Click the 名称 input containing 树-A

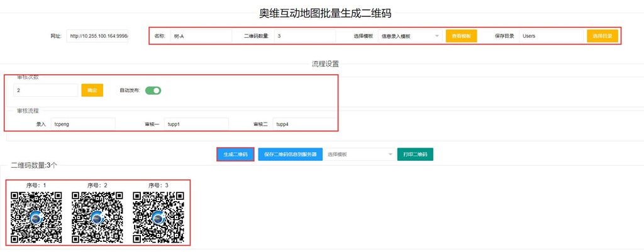pos(200,36)
